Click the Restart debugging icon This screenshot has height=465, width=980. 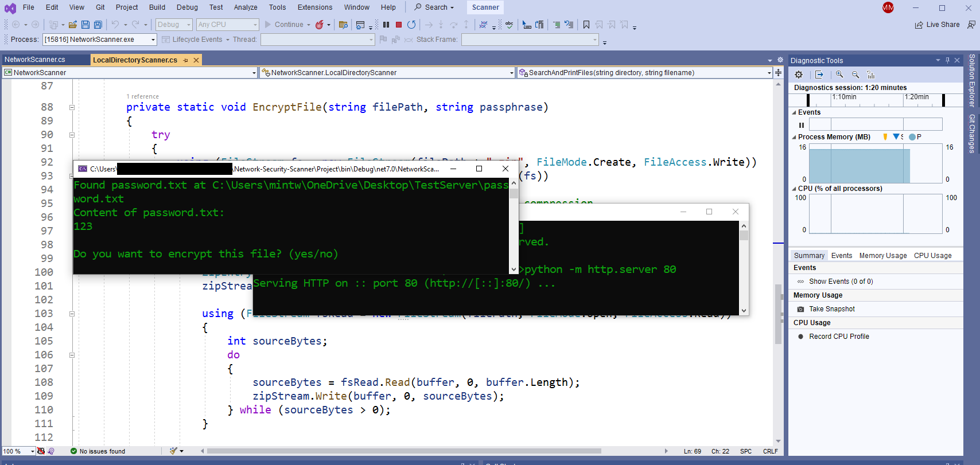pyautogui.click(x=411, y=25)
